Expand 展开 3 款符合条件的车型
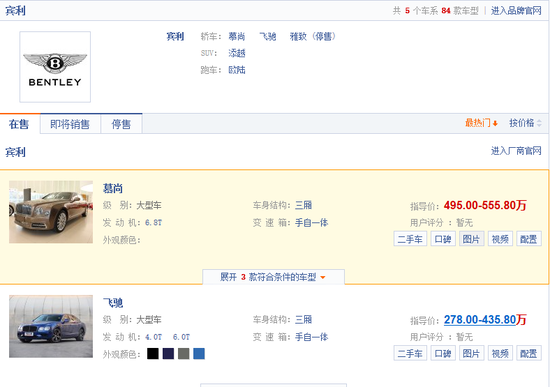The height and width of the screenshot is (387, 550). pyautogui.click(x=274, y=277)
